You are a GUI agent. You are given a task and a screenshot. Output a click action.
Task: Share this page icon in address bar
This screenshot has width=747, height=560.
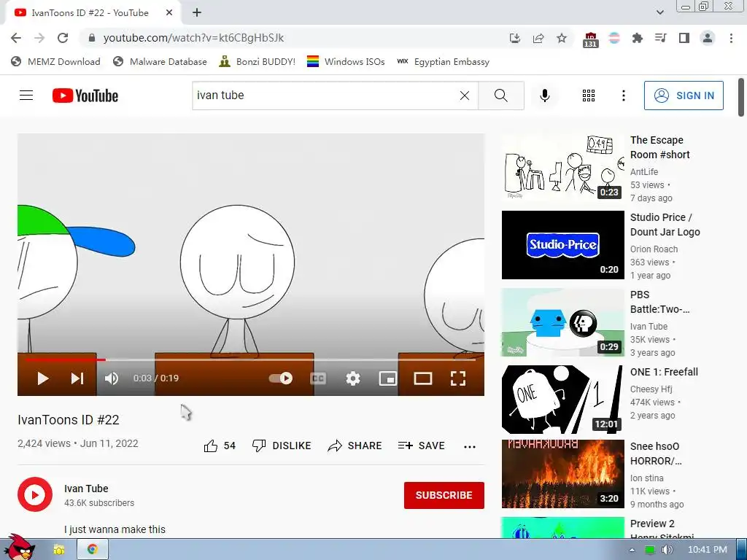click(538, 38)
